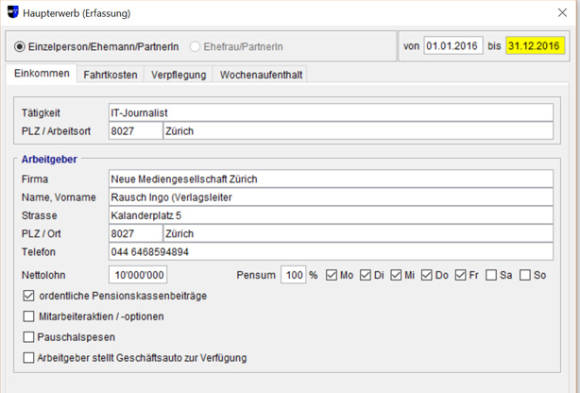Click the Nettolohn label
This screenshot has width=580, height=393.
[43, 275]
